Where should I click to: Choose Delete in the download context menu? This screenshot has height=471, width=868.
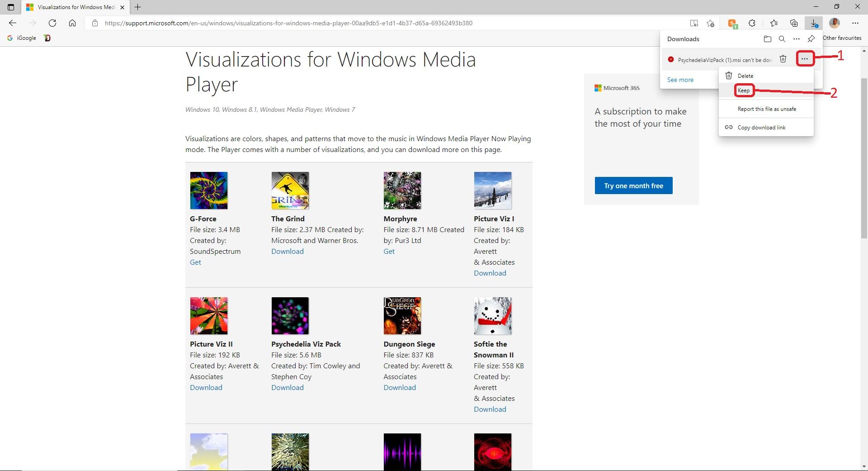coord(766,76)
